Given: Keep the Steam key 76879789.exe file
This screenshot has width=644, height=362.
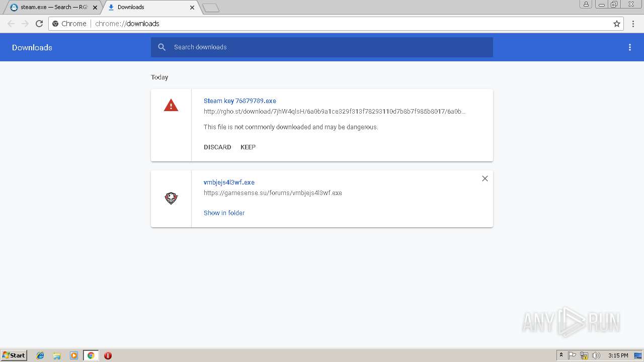Looking at the screenshot, I should pos(248,147).
